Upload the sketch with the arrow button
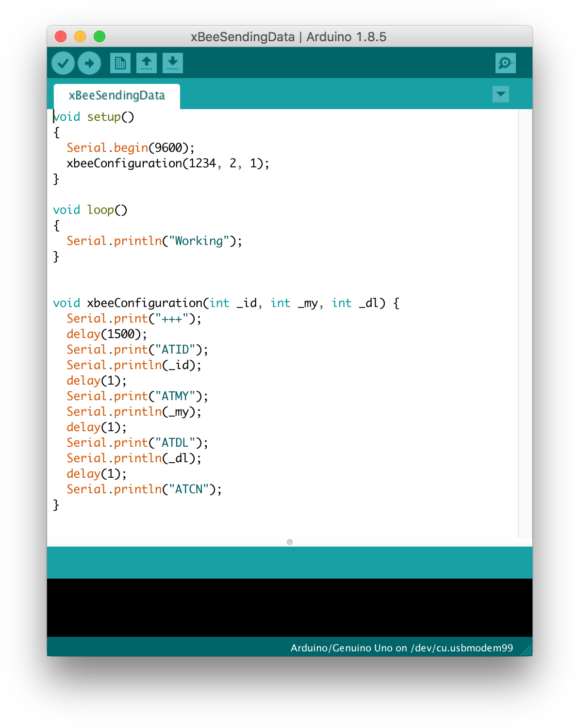Image resolution: width=579 pixels, height=728 pixels. tap(89, 63)
